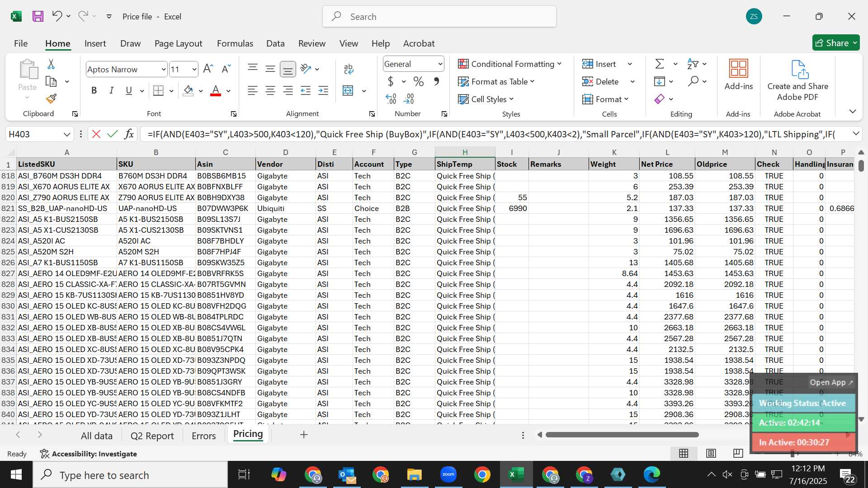This screenshot has height=488, width=868.
Task: Increase decimal places
Action: [x=391, y=99]
